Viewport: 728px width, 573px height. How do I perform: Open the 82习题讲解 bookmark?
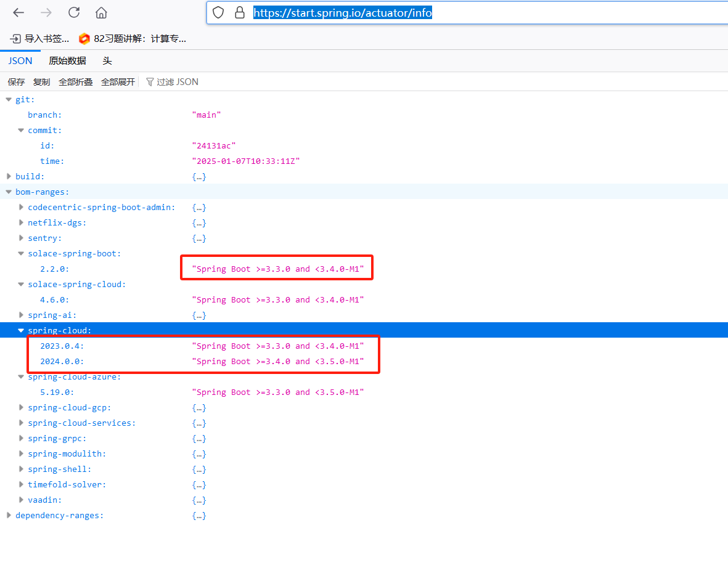coord(133,39)
